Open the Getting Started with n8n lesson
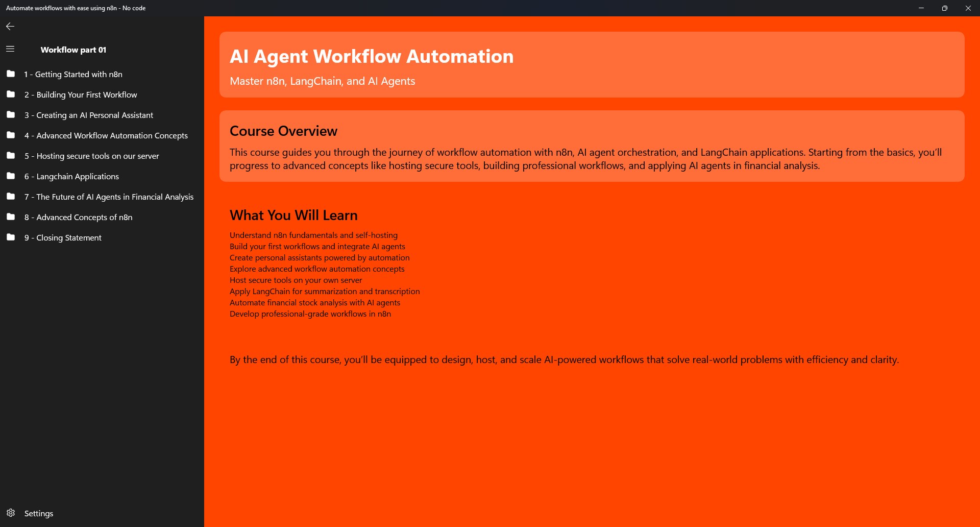The height and width of the screenshot is (527, 980). (x=73, y=74)
